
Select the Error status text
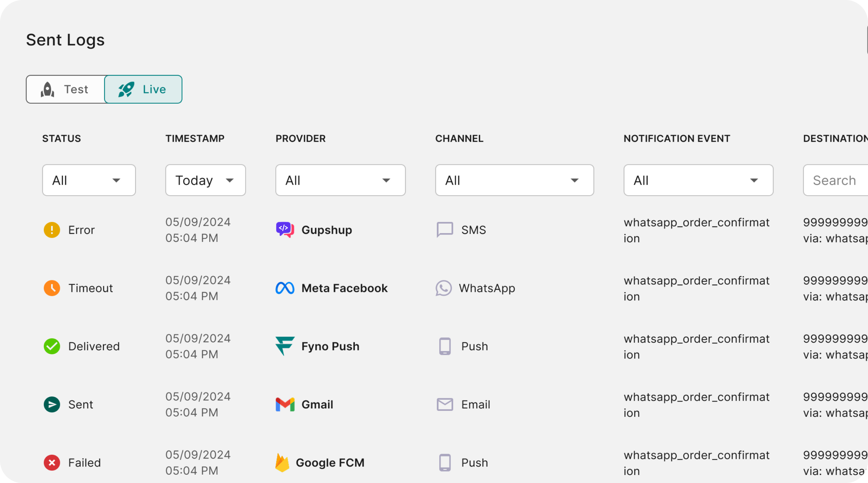point(82,230)
